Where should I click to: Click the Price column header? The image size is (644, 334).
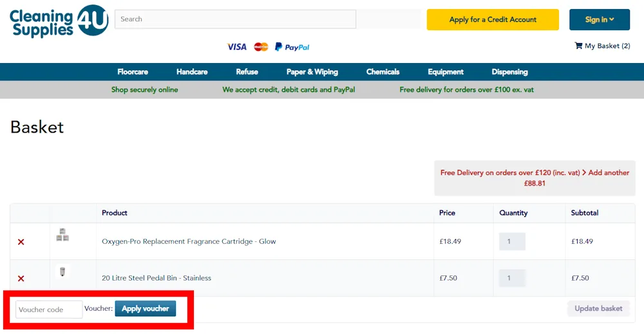point(447,212)
